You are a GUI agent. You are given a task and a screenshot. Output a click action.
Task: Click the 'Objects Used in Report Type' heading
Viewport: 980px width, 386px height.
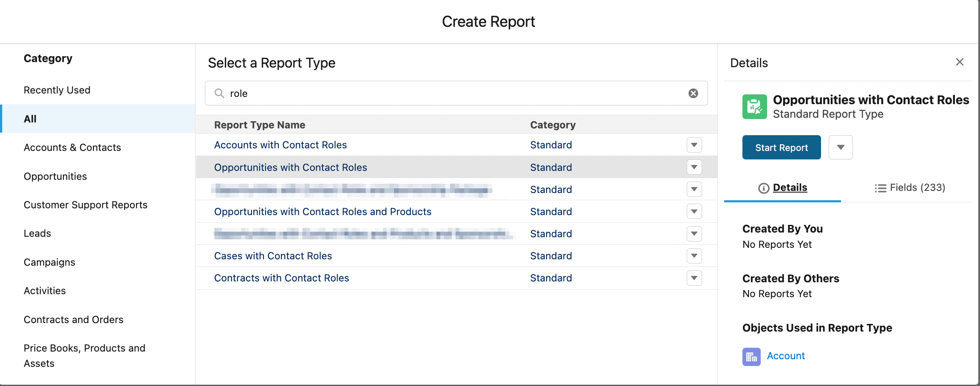tap(817, 328)
